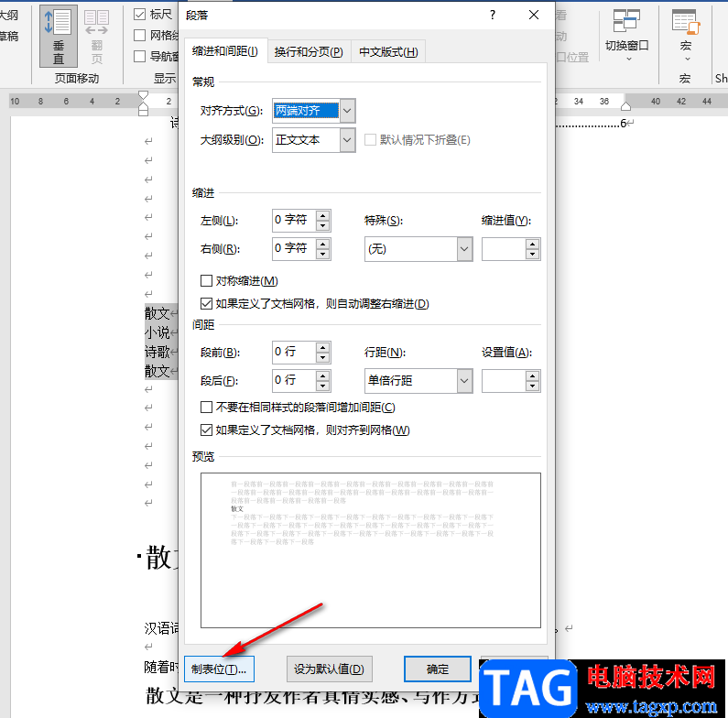The height and width of the screenshot is (718, 728).
Task: Switch to 中文版式 tab
Action: tap(388, 52)
